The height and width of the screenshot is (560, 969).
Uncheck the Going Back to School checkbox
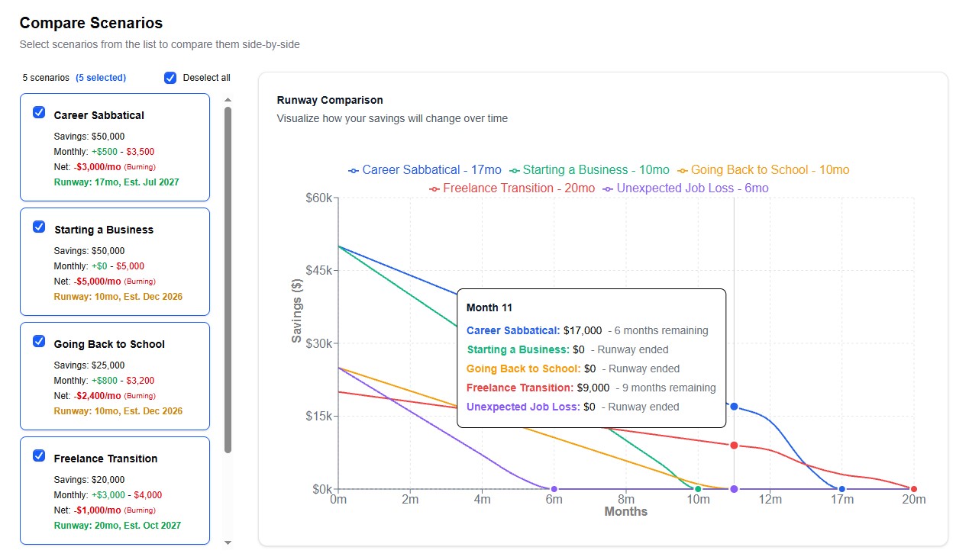[x=38, y=341]
